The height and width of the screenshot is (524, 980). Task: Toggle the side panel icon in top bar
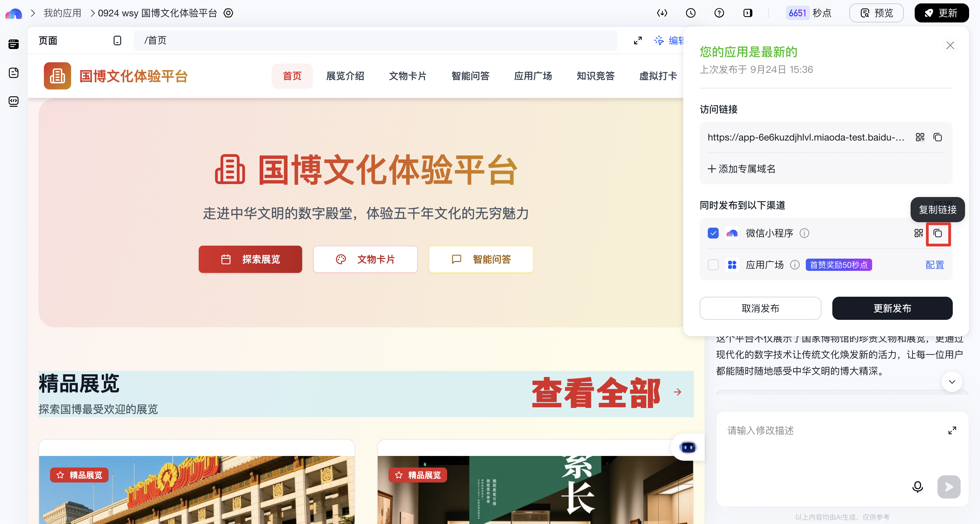tap(747, 13)
